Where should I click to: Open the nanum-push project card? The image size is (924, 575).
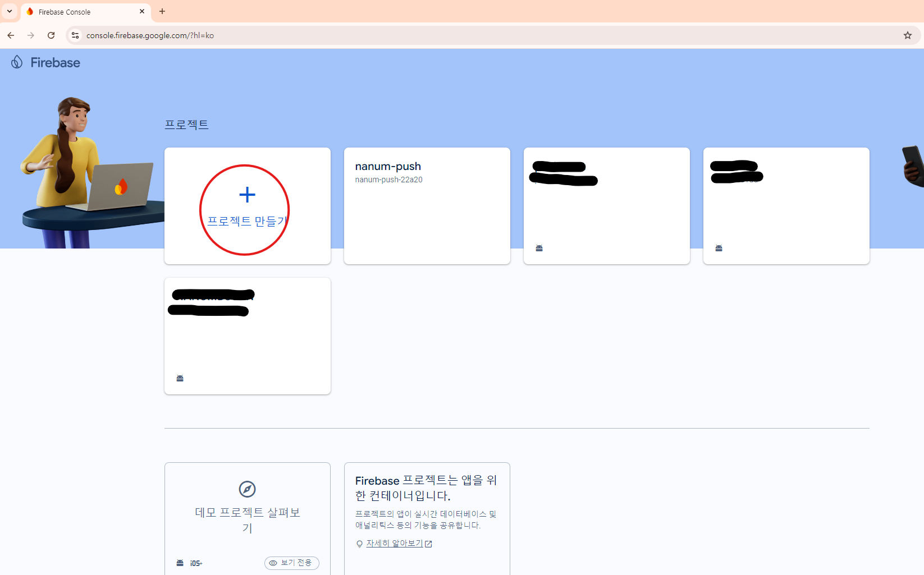click(x=427, y=206)
